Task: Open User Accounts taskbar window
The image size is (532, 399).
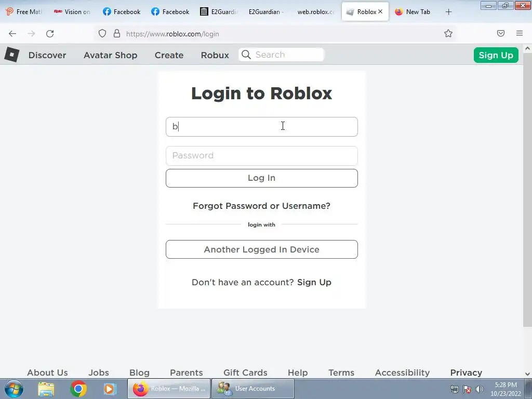Action: [x=253, y=389]
